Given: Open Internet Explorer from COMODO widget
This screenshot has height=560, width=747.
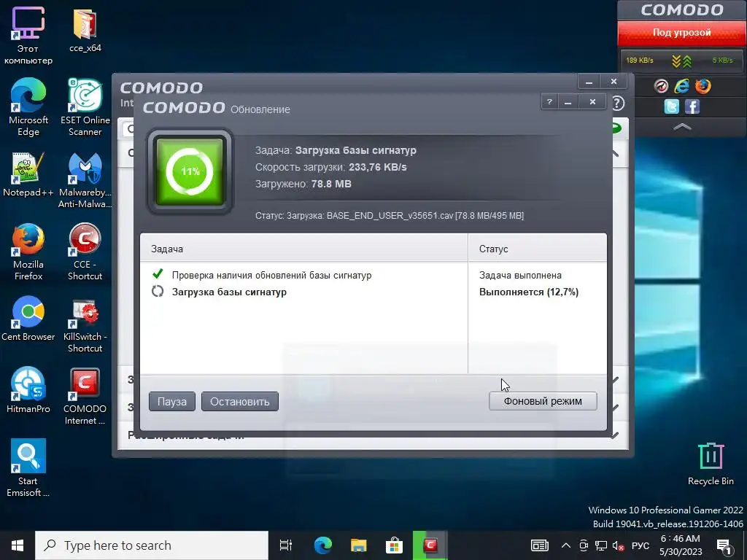Looking at the screenshot, I should click(682, 86).
